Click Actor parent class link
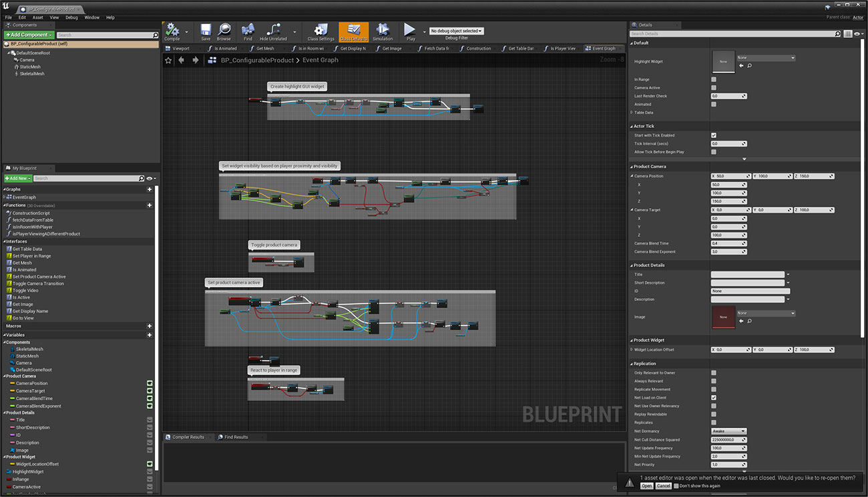Image resolution: width=868 pixels, height=497 pixels. click(858, 17)
